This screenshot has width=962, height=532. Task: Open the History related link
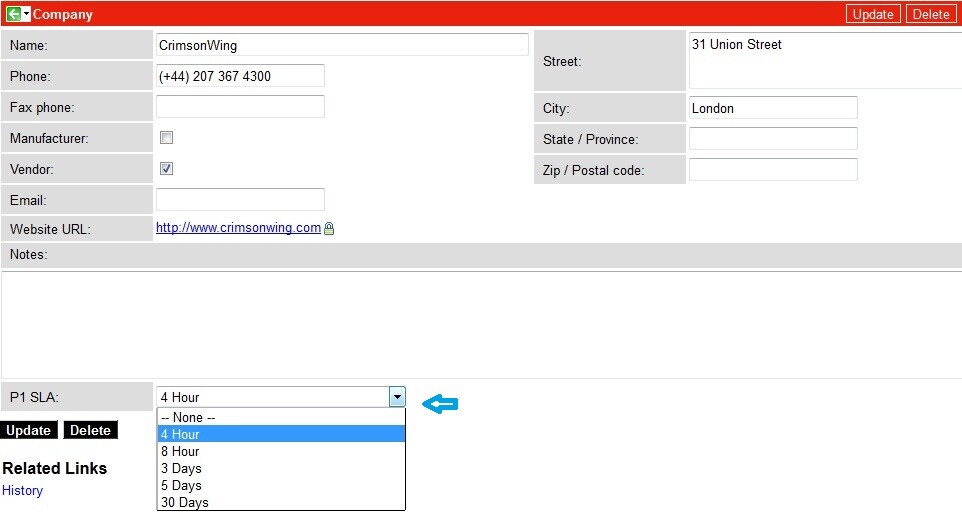[22, 490]
